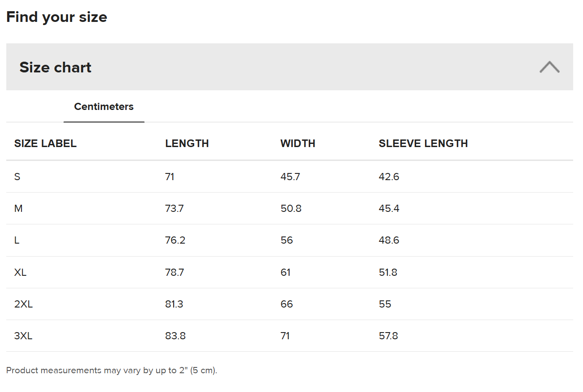This screenshot has width=583, height=392.
Task: Select the Centimeters tab
Action: [104, 107]
